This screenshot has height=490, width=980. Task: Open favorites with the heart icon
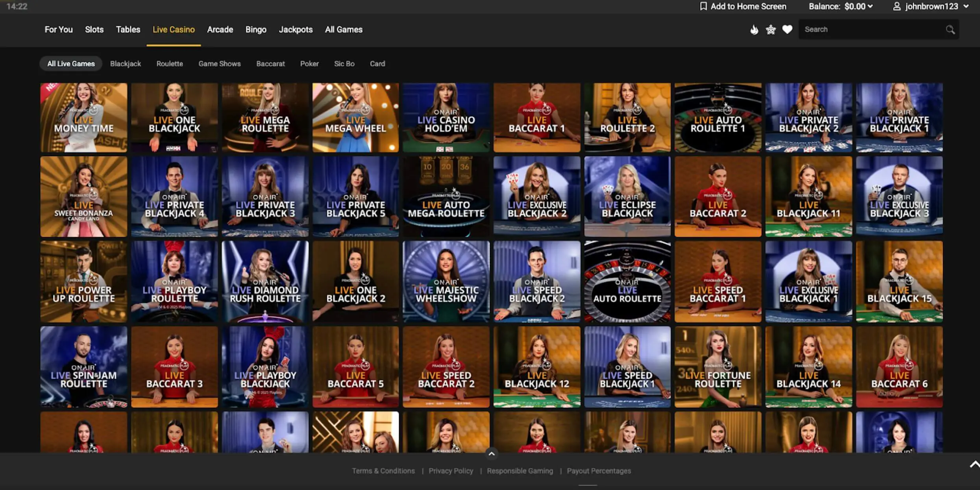click(x=787, y=29)
